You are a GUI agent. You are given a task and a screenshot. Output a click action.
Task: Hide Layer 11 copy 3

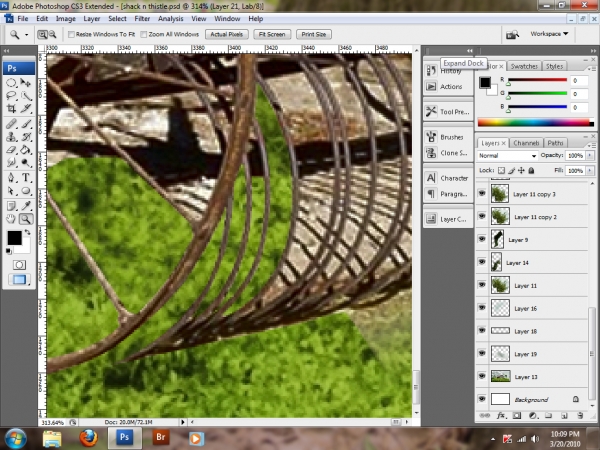point(482,193)
